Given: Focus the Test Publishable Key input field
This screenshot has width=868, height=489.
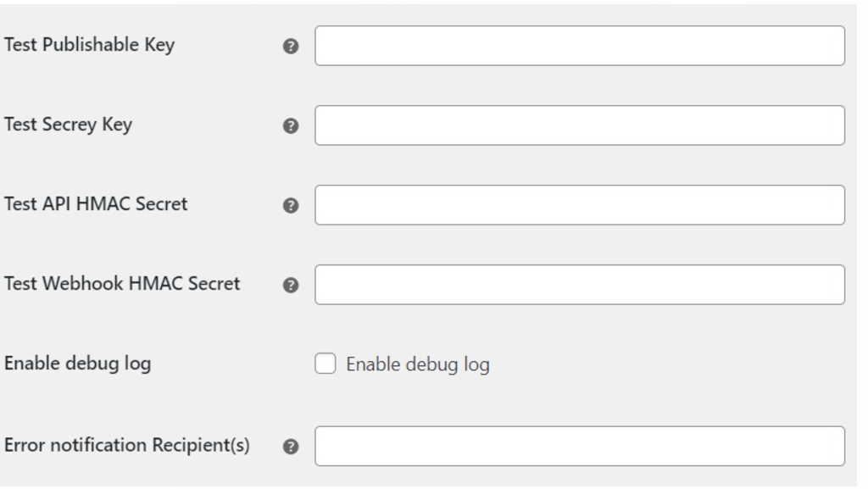Looking at the screenshot, I should (x=579, y=46).
